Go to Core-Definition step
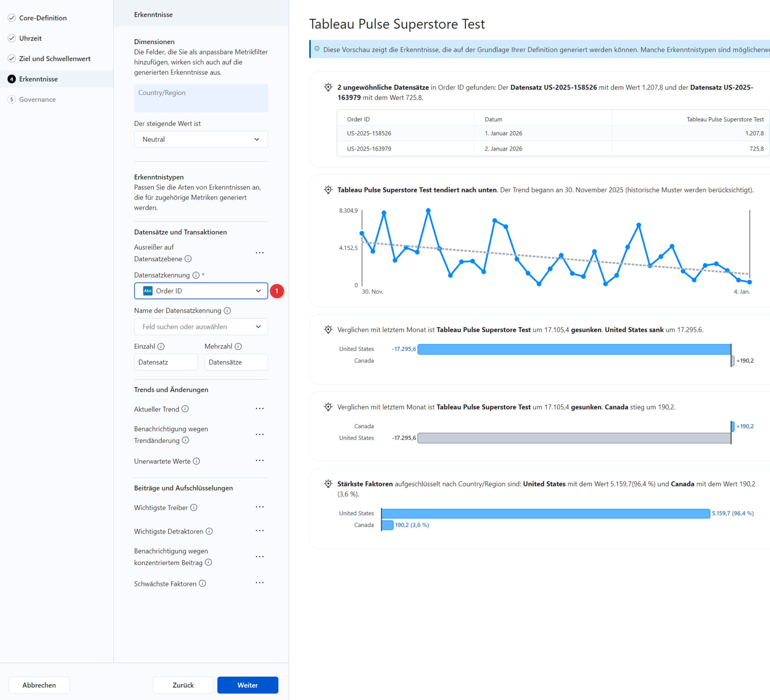 (x=43, y=18)
